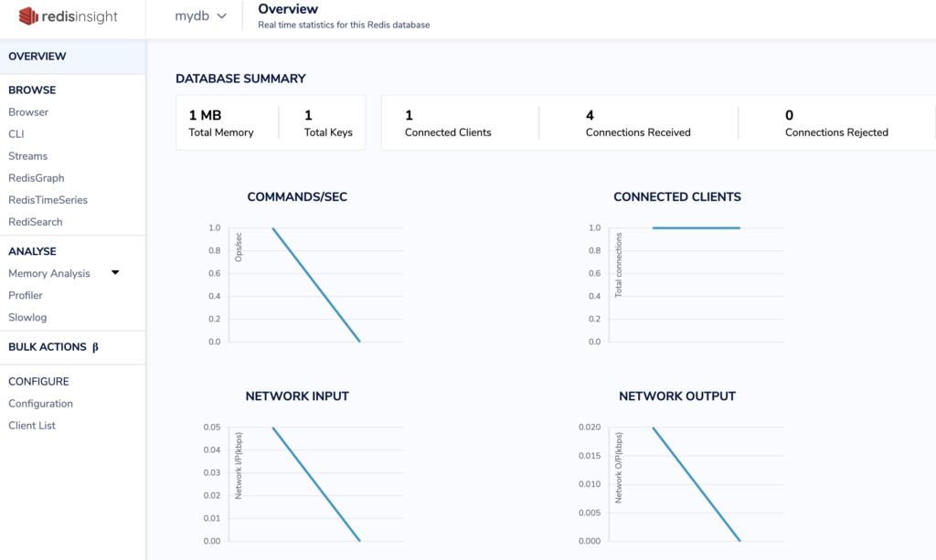Open the Configuration page
The width and height of the screenshot is (936, 560).
(x=40, y=404)
